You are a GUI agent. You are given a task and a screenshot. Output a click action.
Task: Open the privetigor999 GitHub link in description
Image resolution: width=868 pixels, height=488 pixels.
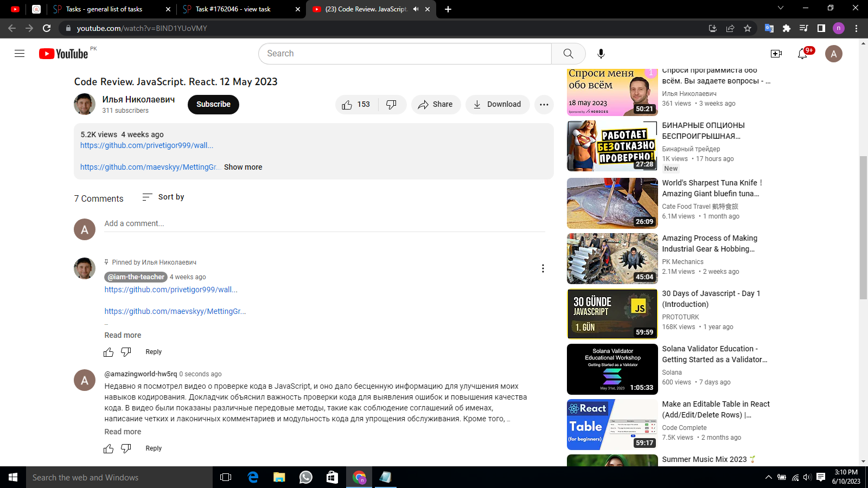[x=146, y=146]
